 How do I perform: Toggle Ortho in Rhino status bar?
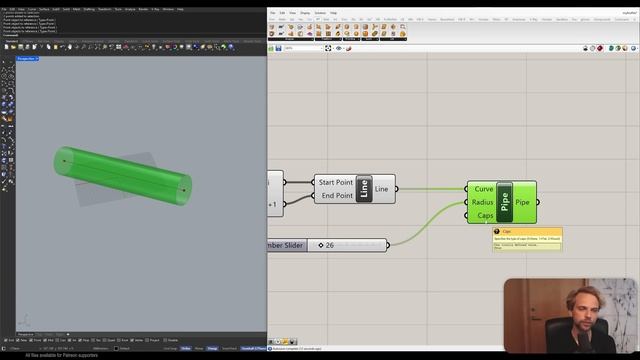(x=185, y=348)
